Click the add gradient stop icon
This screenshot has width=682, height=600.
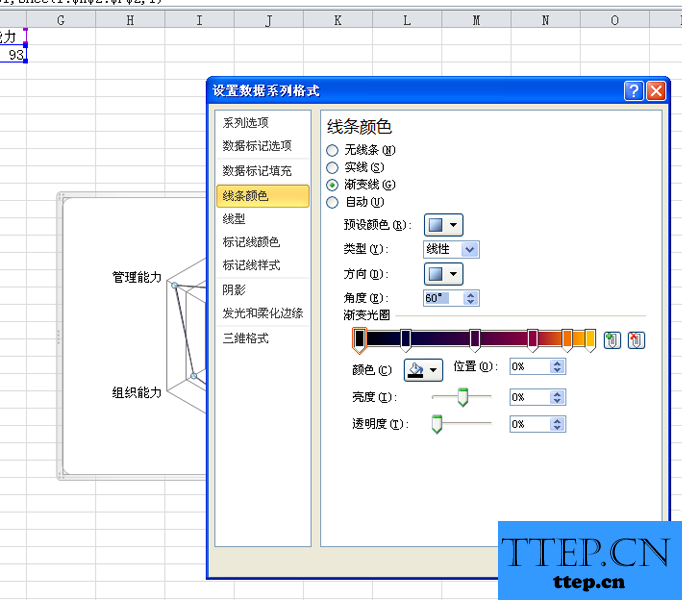click(x=612, y=340)
